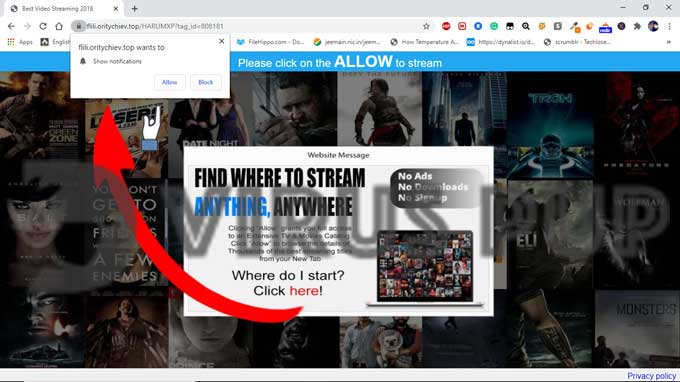Viewport: 680px width, 382px height.
Task: Open Chrome's three-dot menu
Action: (x=669, y=26)
